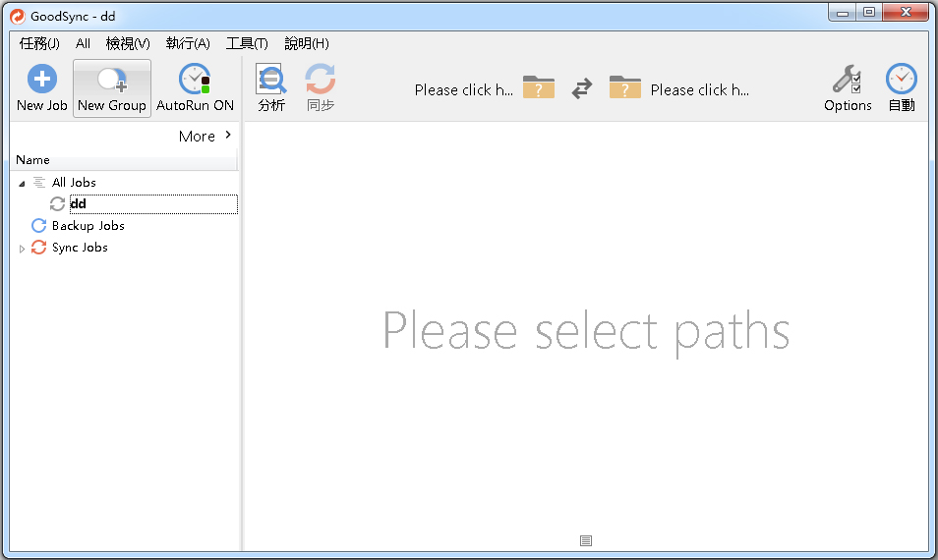Click the Name column header
This screenshot has height=560, width=938.
coord(126,160)
